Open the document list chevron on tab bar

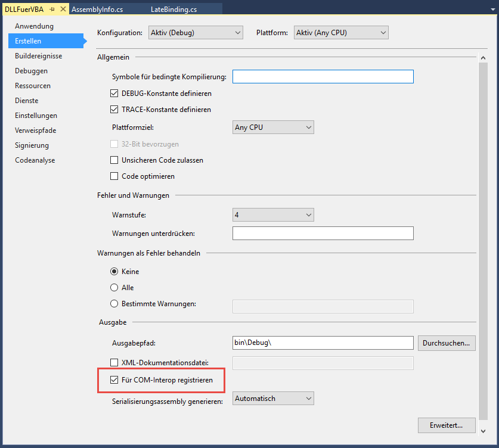(x=494, y=9)
